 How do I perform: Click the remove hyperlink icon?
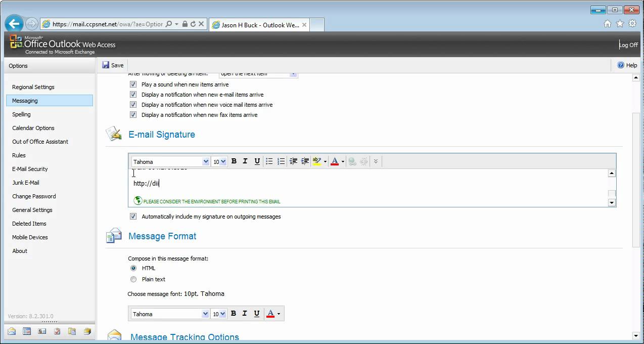pyautogui.click(x=364, y=161)
